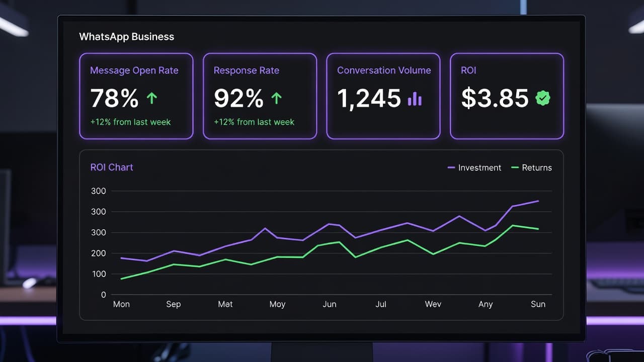
Task: Click the ROI Chart heading
Action: [112, 167]
